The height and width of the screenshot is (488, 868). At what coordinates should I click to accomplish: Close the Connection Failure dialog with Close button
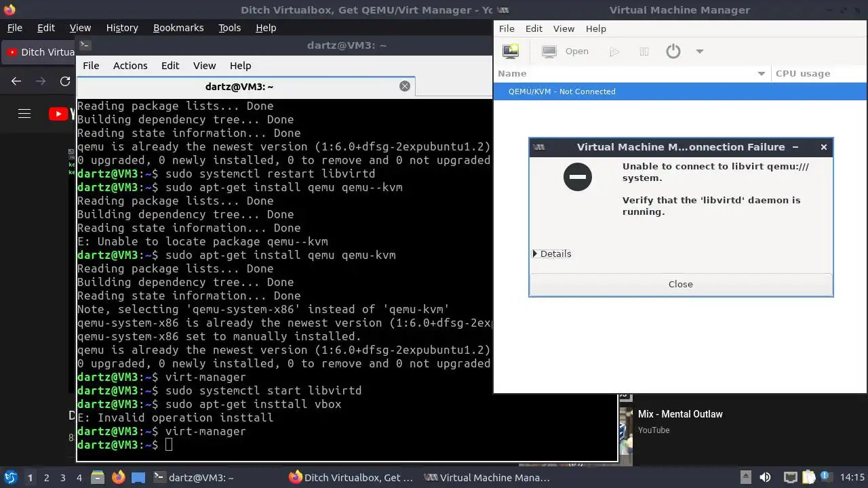point(681,285)
